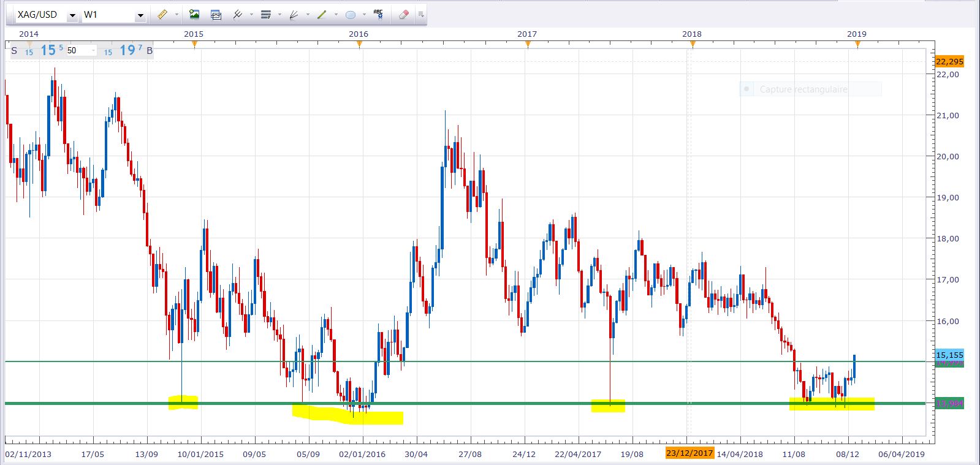Select the Andrews pitchfork drawing tool

(238, 15)
